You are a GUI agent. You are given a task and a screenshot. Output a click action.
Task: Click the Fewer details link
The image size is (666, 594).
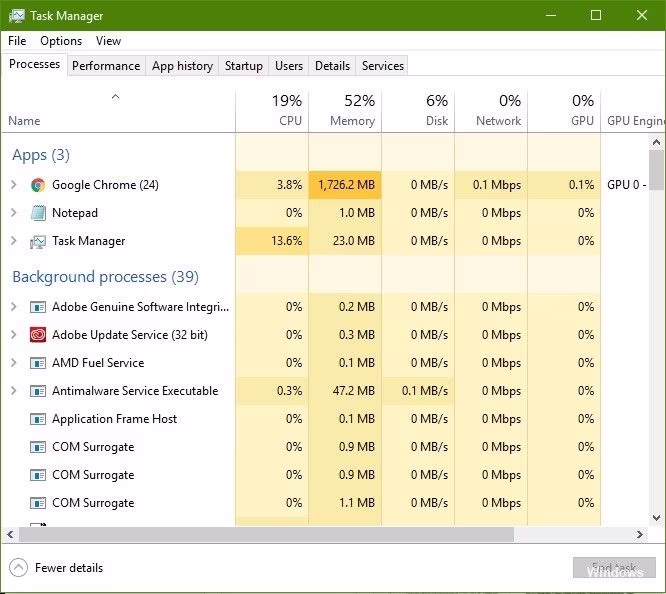69,568
